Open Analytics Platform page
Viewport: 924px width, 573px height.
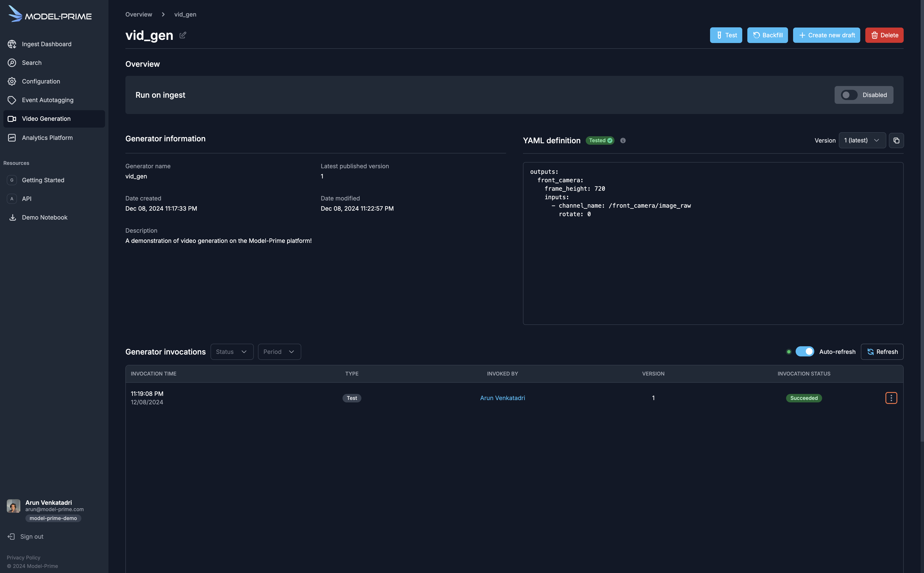[x=54, y=138]
